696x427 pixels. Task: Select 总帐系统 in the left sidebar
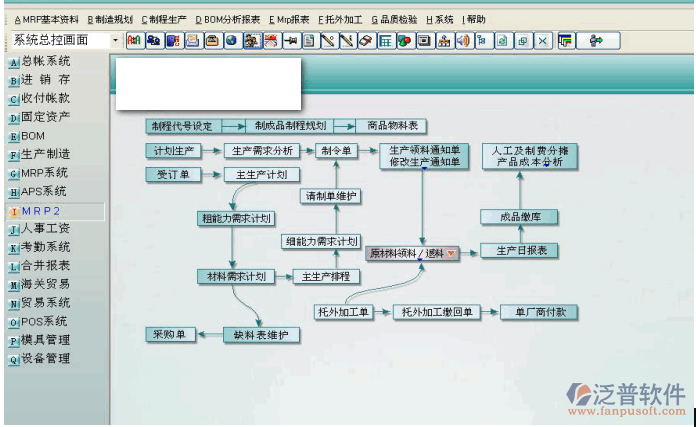[x=45, y=62]
